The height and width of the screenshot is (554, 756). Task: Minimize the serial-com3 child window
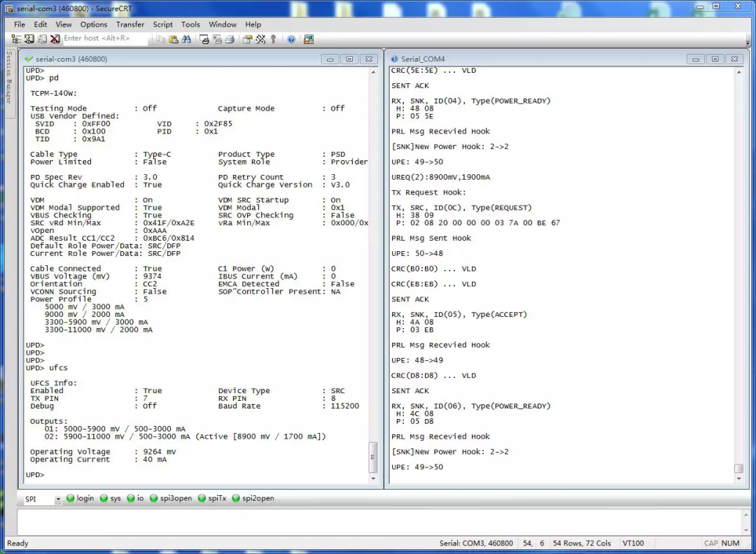330,59
